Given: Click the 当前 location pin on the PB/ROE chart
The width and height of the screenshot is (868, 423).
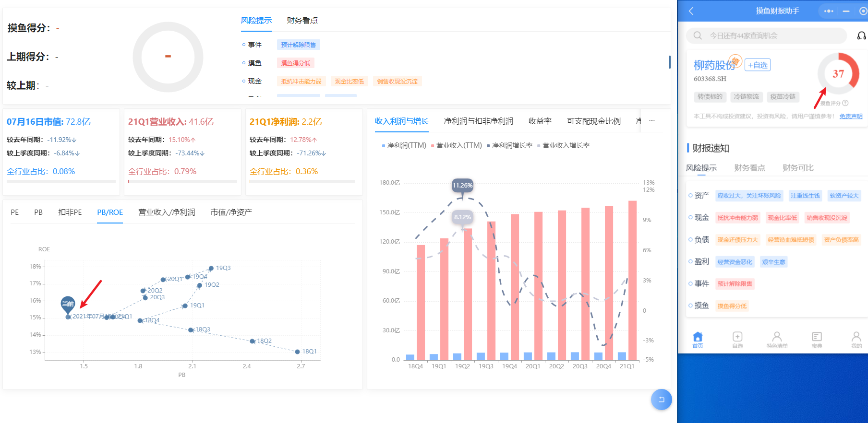Looking at the screenshot, I should [x=68, y=304].
